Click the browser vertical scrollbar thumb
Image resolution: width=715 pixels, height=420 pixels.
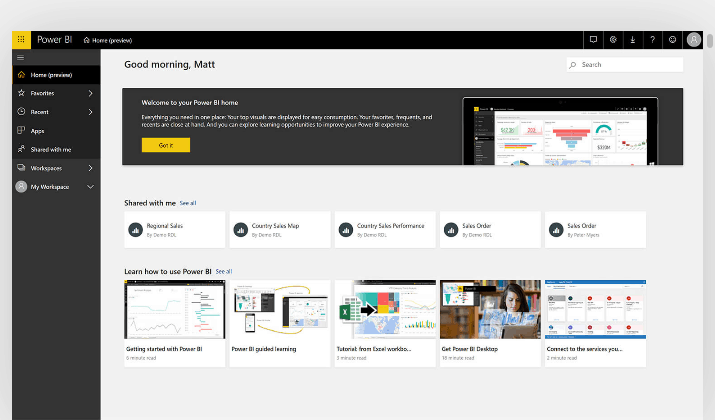coord(710,41)
